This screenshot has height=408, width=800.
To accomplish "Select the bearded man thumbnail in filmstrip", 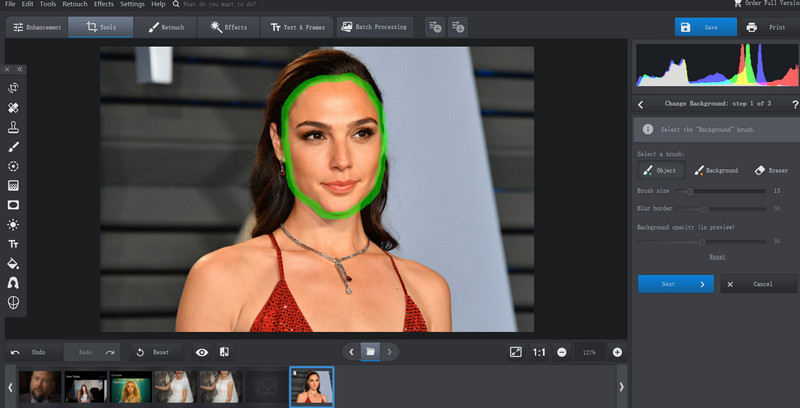I will pyautogui.click(x=40, y=387).
